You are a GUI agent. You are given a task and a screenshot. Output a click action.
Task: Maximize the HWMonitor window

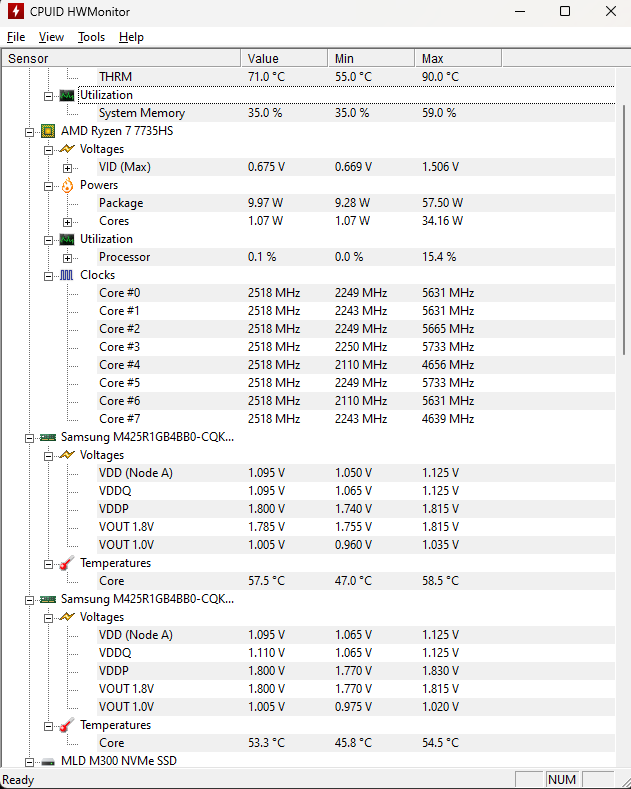(x=565, y=12)
